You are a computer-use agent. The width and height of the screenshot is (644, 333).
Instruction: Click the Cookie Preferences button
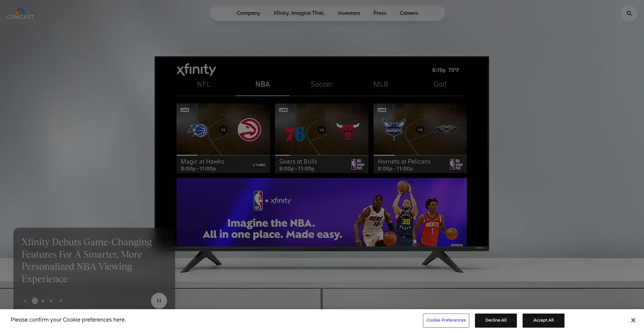446,320
